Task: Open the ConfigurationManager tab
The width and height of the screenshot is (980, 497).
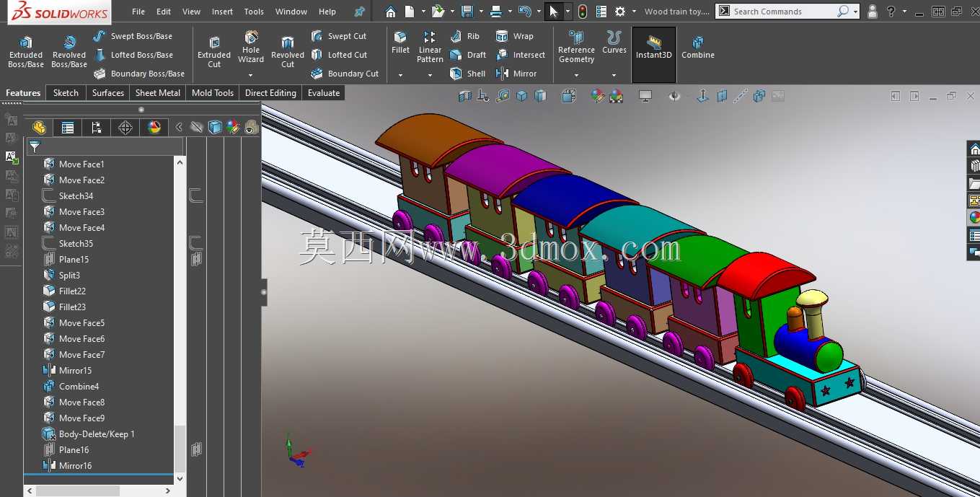Action: coord(97,128)
